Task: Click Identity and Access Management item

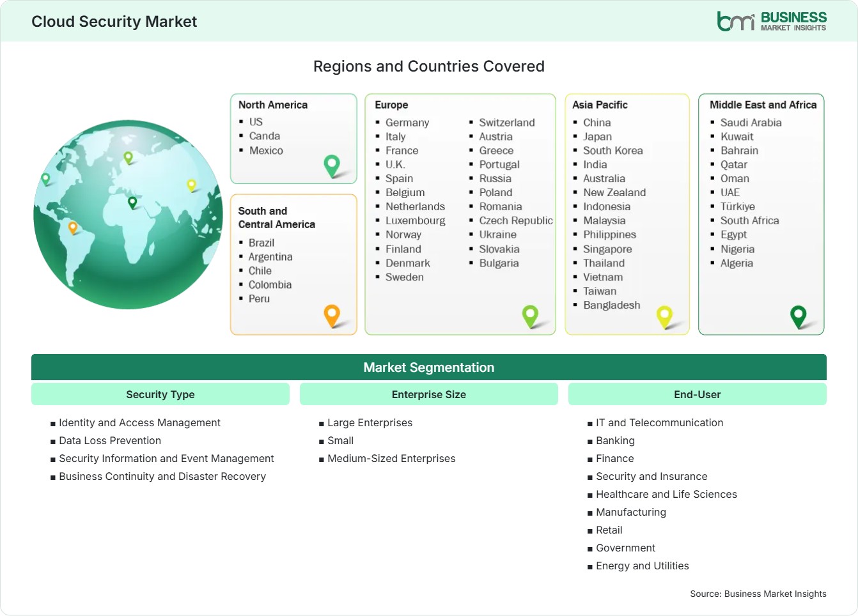Action: (x=139, y=423)
